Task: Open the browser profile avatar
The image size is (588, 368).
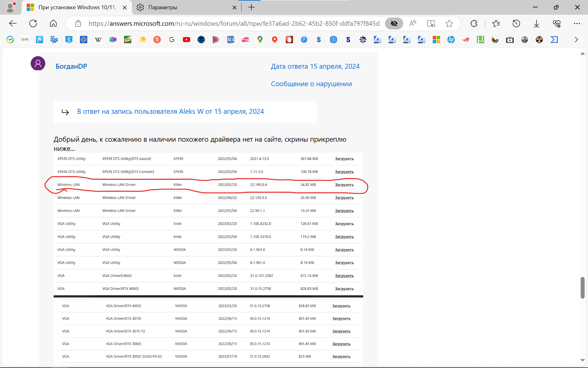Action: click(x=10, y=7)
